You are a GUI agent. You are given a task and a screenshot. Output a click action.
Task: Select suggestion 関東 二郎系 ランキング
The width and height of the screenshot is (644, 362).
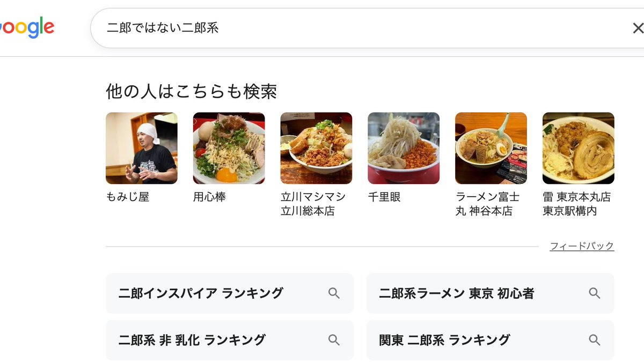tap(444, 340)
